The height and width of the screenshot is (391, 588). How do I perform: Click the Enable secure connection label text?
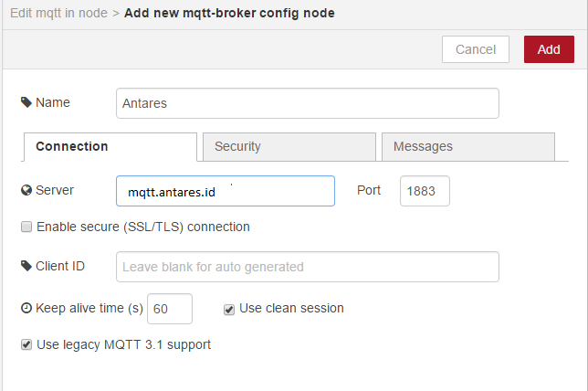click(x=142, y=227)
